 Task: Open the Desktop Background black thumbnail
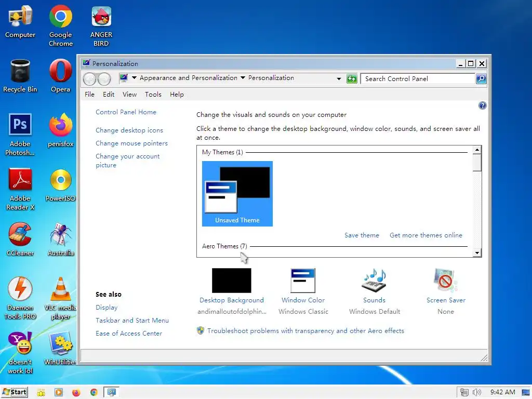[x=231, y=281]
